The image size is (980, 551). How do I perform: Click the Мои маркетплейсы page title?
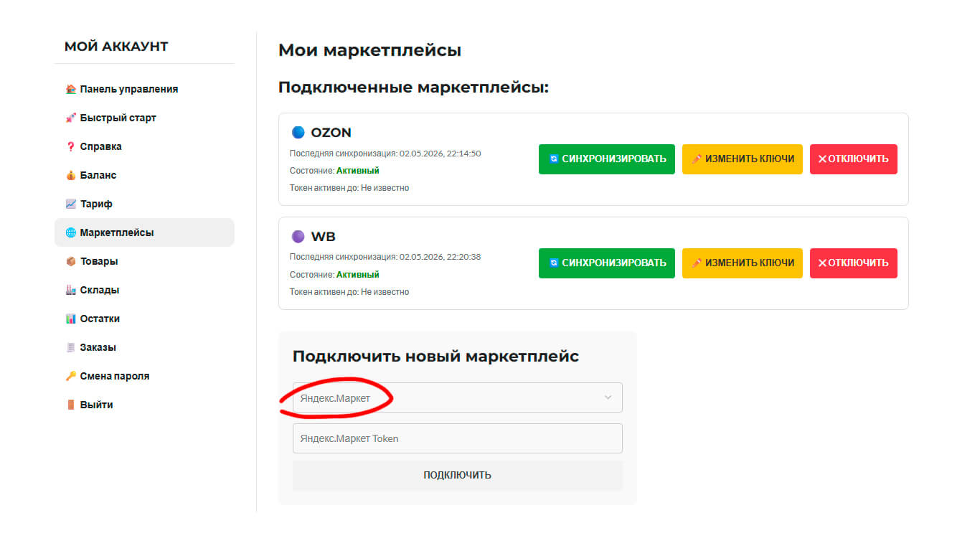point(370,51)
